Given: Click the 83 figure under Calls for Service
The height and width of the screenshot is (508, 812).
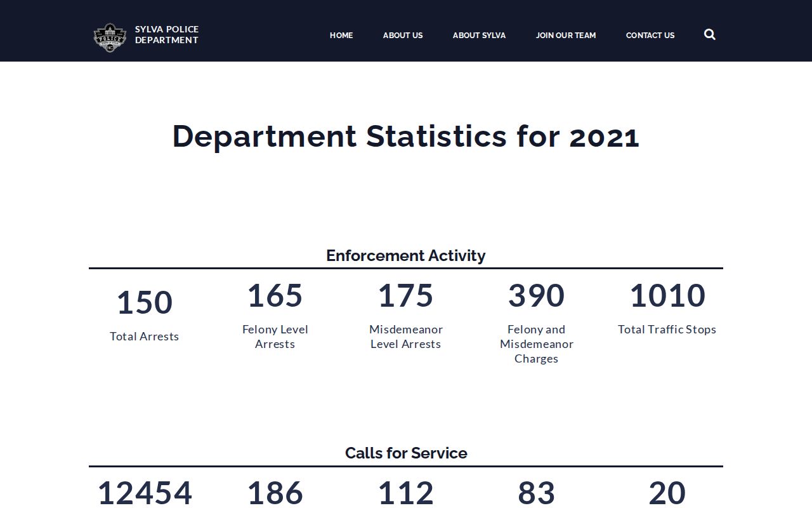Looking at the screenshot, I should click(537, 493).
